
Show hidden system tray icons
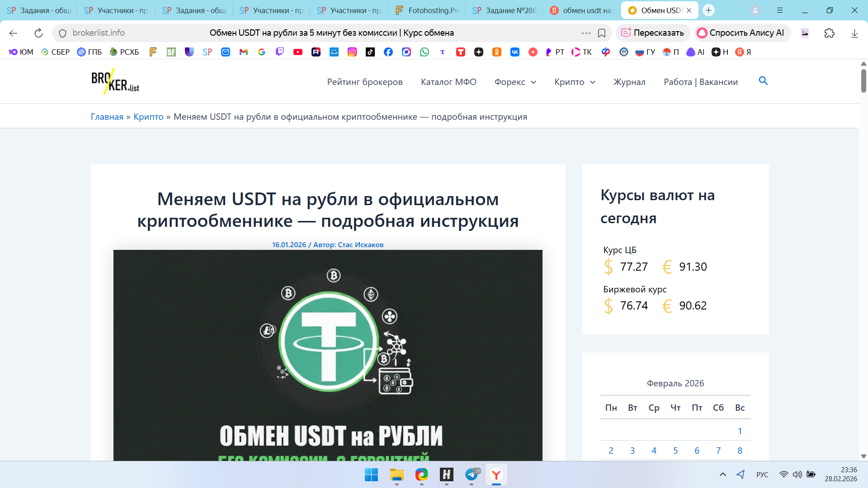point(722,474)
